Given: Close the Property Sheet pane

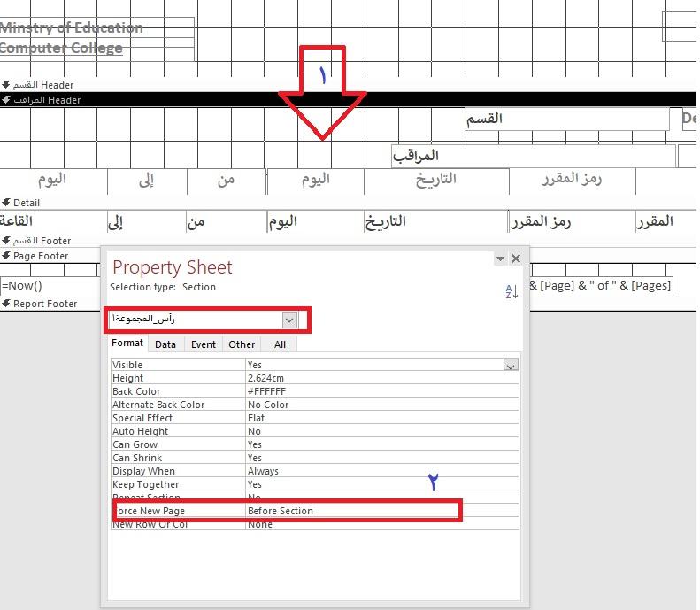Looking at the screenshot, I should pos(516,259).
